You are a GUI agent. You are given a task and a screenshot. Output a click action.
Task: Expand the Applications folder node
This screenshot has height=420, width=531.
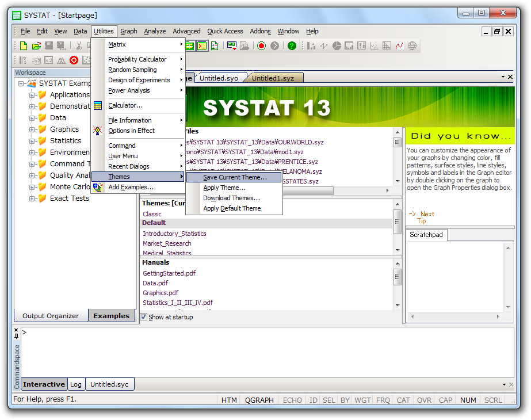pos(32,95)
